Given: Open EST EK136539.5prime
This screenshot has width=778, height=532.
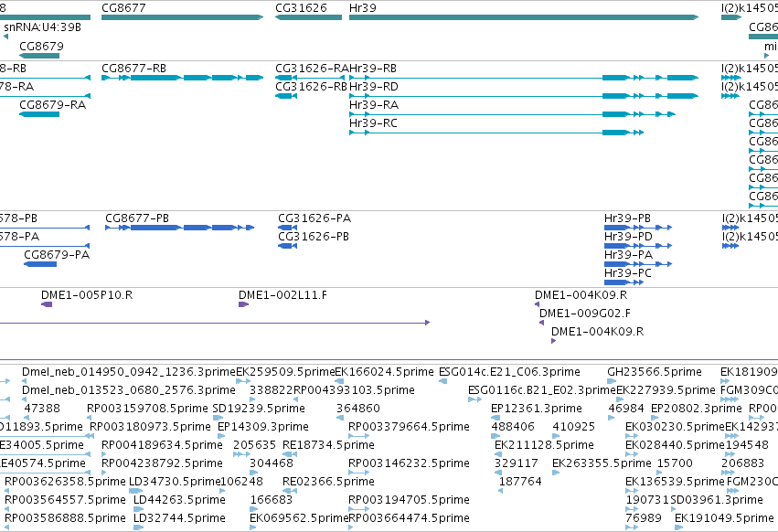Looking at the screenshot, I should coord(676,483).
